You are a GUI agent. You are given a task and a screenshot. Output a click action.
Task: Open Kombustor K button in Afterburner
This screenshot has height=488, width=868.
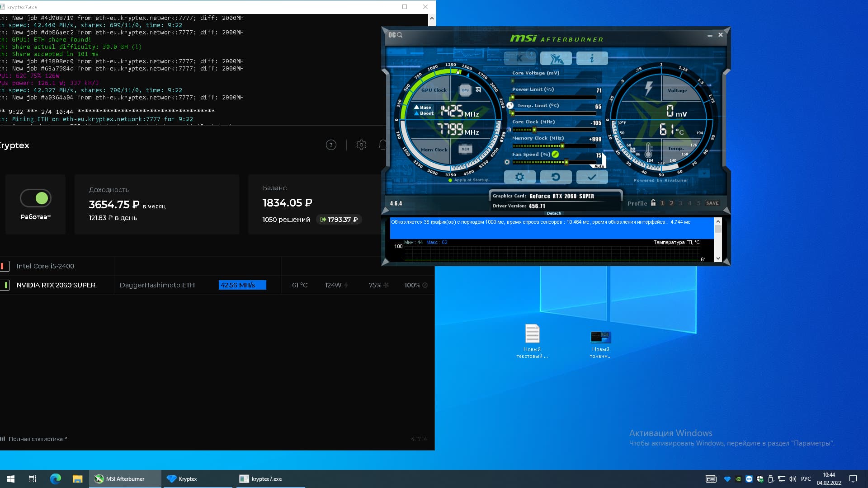coord(519,58)
